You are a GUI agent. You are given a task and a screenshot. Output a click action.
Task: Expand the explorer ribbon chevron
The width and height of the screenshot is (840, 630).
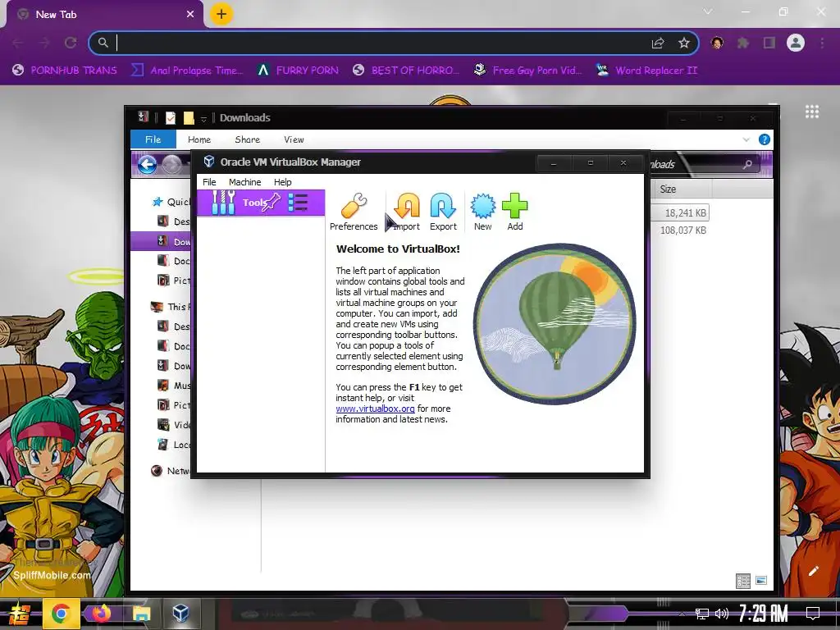(x=746, y=139)
